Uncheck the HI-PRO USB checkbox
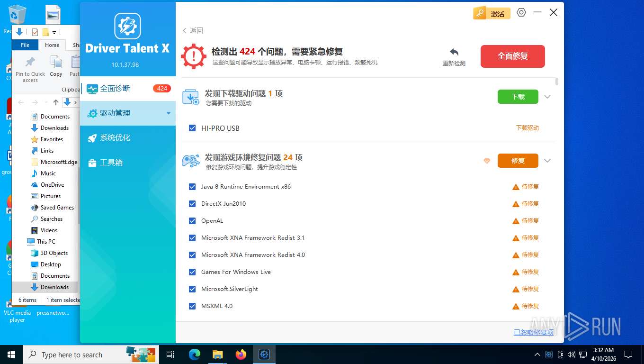 click(192, 128)
